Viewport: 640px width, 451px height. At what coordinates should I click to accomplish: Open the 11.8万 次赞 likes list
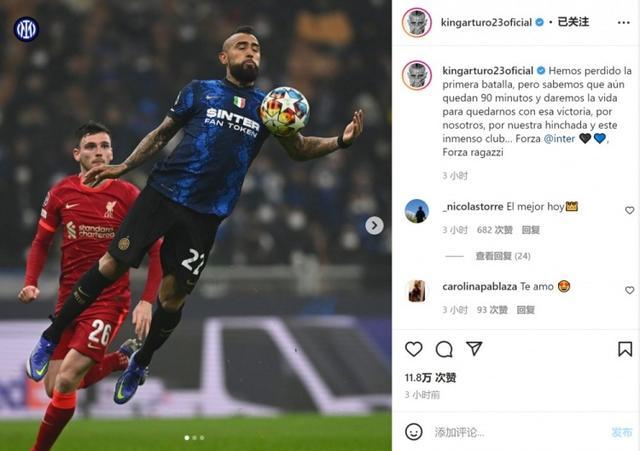pyautogui.click(x=430, y=378)
